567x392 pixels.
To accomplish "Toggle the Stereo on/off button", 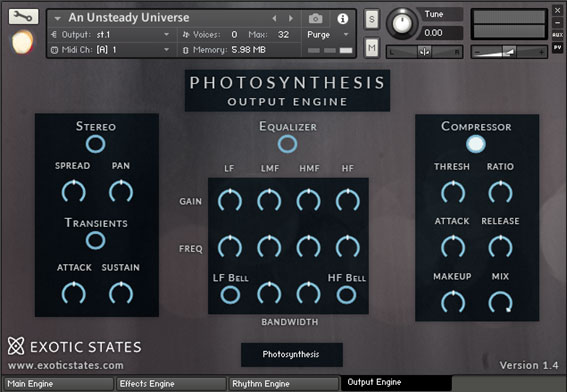I will [x=95, y=144].
